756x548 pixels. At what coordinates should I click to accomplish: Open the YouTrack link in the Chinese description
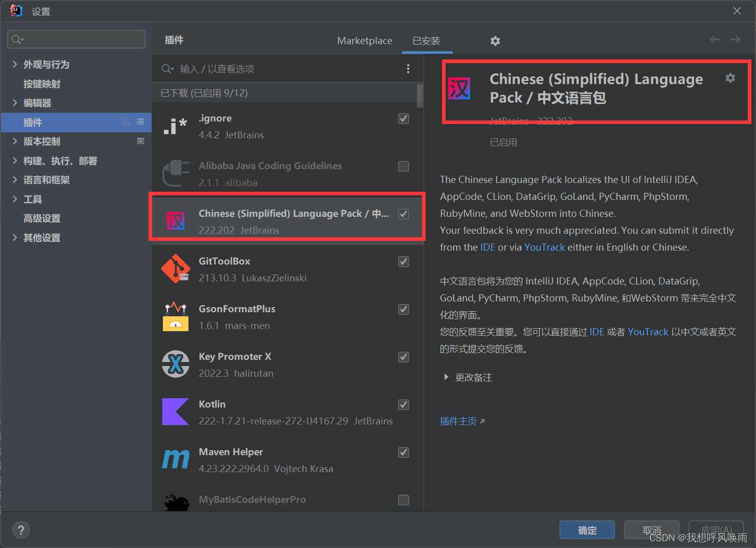(648, 332)
